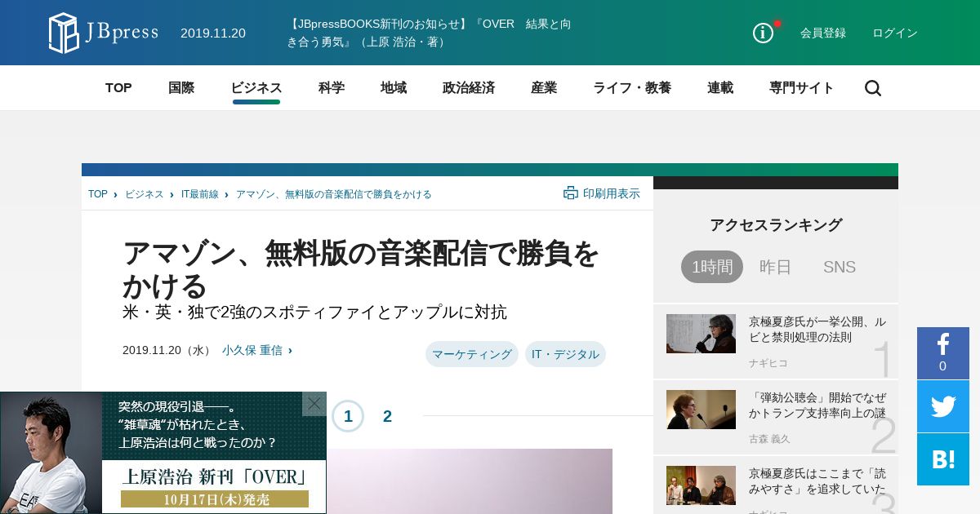Open thumbnail of 読みやすさ article
This screenshot has width=980, height=514.
point(701,485)
